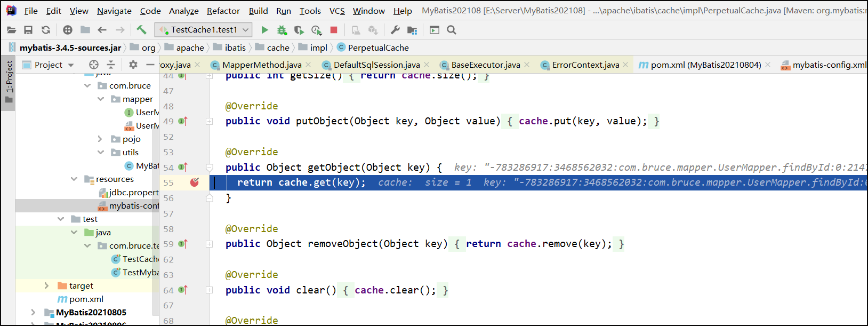This screenshot has height=326, width=868.
Task: Build project with hammer icon
Action: 141,29
